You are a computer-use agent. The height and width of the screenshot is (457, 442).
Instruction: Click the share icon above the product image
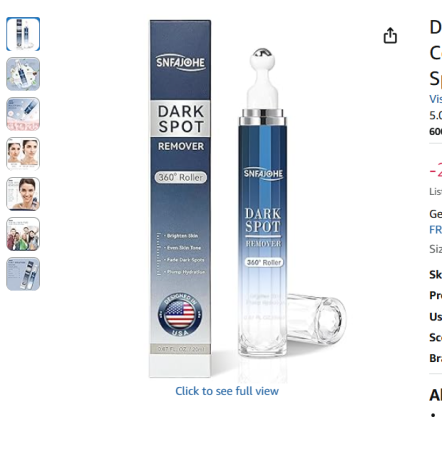pyautogui.click(x=390, y=35)
